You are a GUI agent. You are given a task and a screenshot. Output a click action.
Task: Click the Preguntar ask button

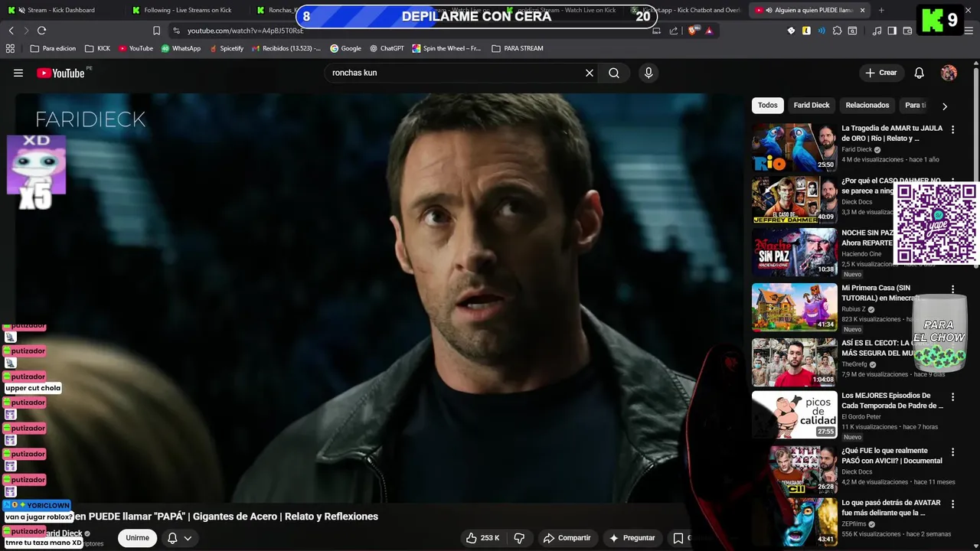(632, 538)
